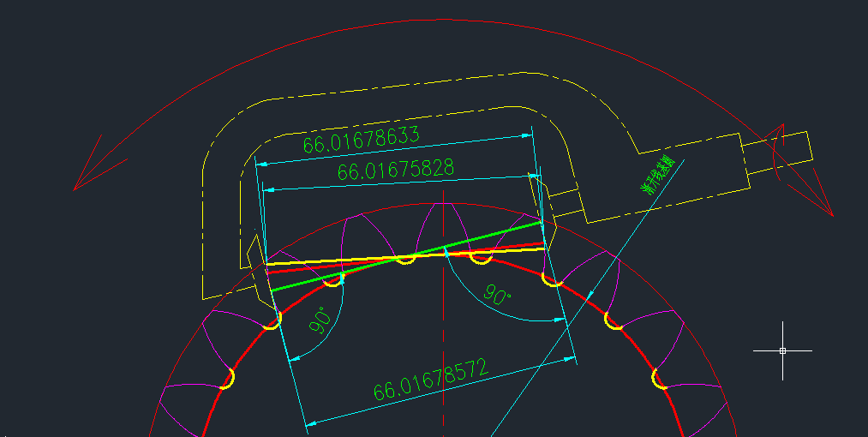The height and width of the screenshot is (437, 868).
Task: Select the dimension text 66.01678633
Action: 361,139
